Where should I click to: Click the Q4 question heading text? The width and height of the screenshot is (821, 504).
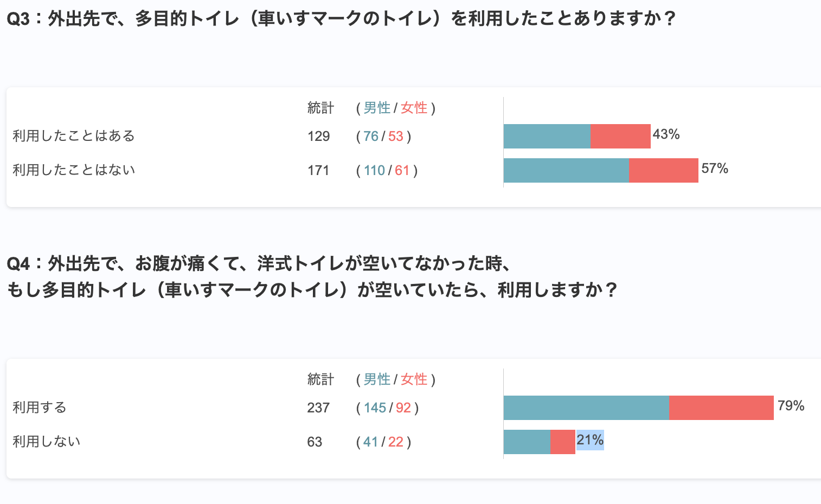[312, 277]
